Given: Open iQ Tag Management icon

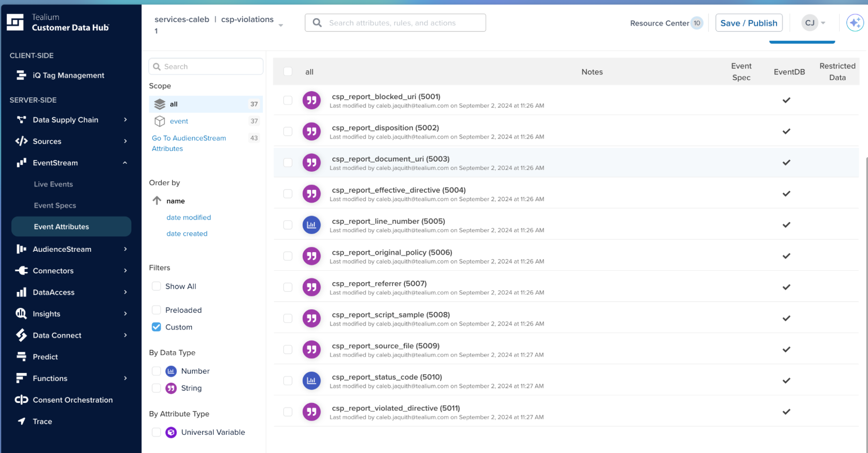Looking at the screenshot, I should click(21, 75).
